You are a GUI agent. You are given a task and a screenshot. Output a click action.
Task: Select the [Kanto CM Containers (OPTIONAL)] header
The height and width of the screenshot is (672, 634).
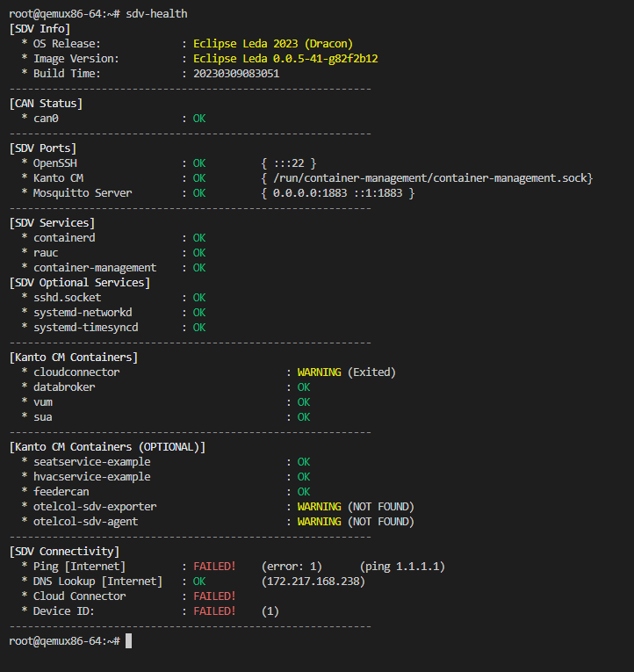click(107, 447)
